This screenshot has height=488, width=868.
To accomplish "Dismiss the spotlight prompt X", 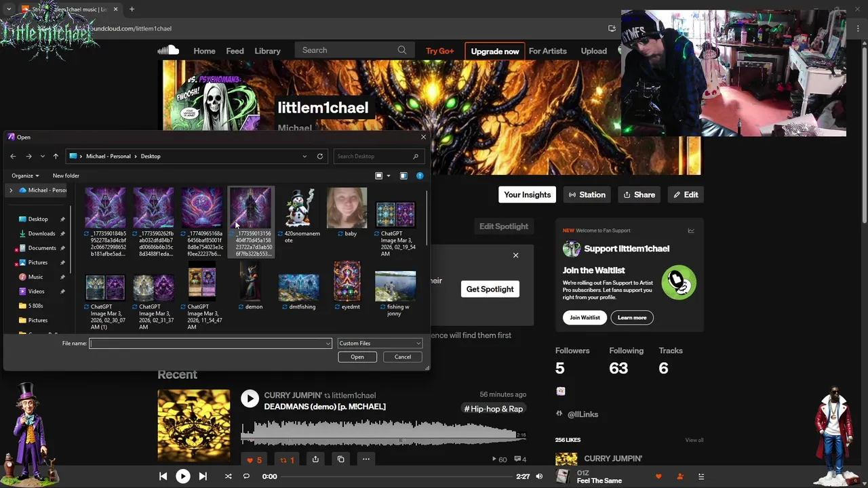I will coord(515,256).
